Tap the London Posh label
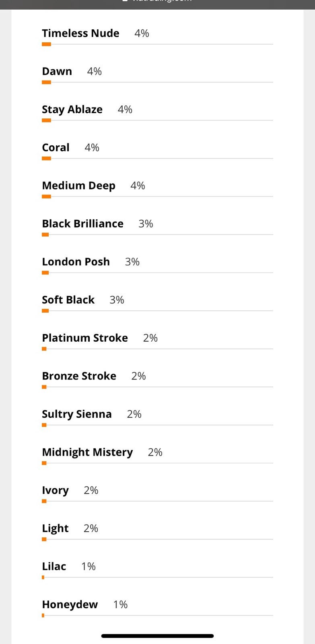The height and width of the screenshot is (644, 315). point(76,262)
